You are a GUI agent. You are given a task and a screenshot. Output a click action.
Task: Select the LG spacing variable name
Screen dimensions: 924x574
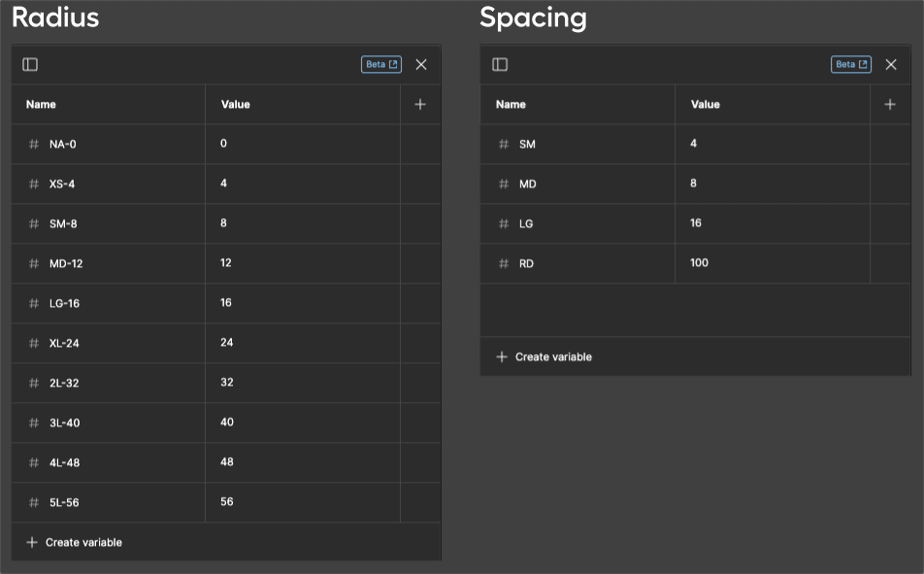(526, 223)
